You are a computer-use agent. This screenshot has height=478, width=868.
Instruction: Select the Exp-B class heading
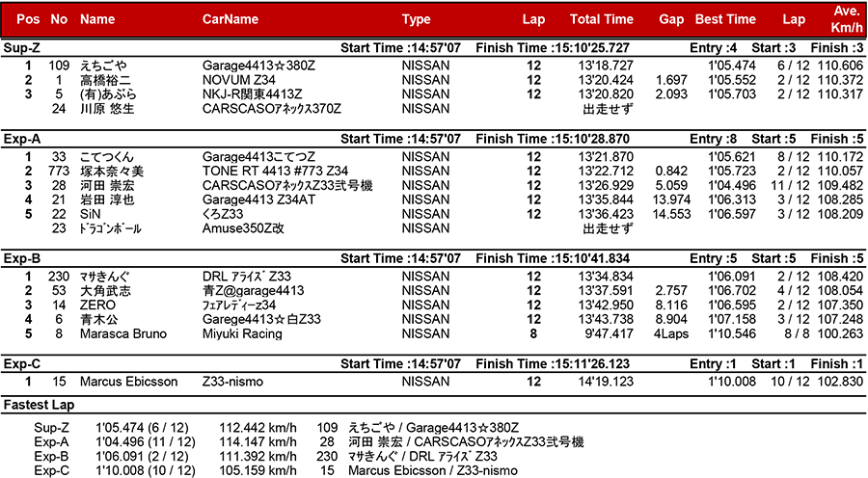(x=22, y=258)
